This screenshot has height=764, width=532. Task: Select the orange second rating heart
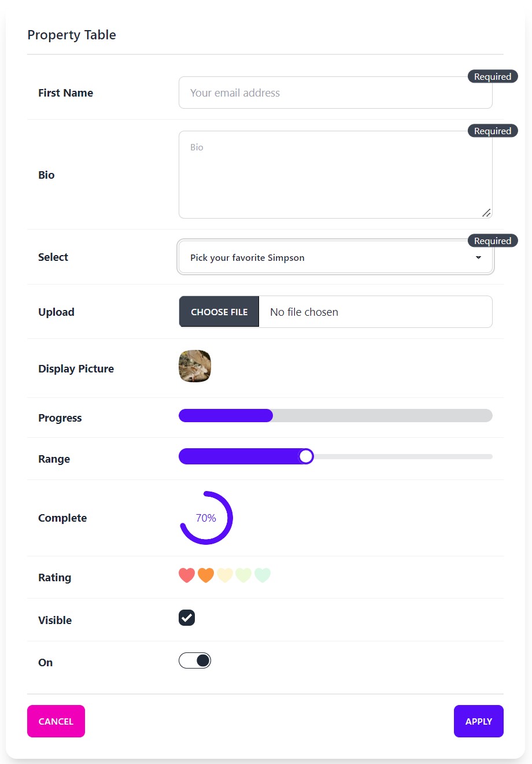[206, 575]
